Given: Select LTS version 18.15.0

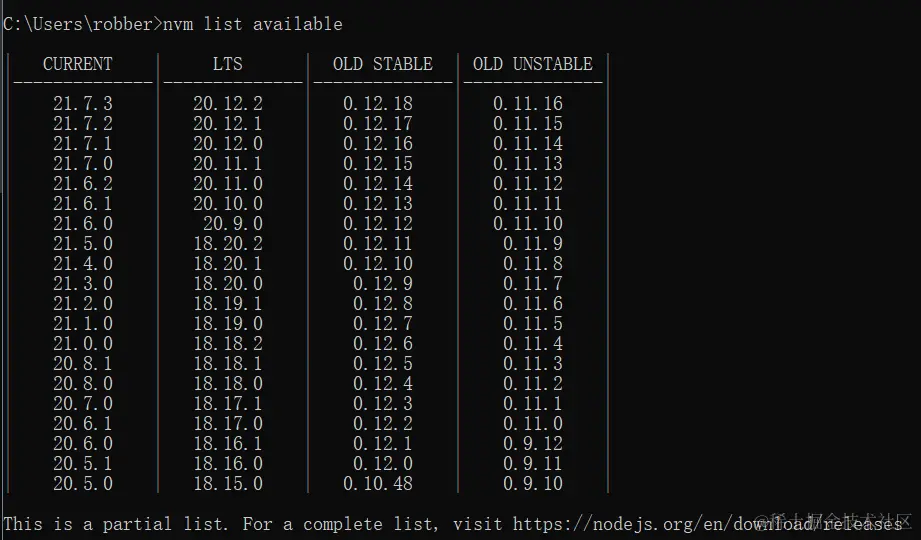Looking at the screenshot, I should tap(228, 484).
